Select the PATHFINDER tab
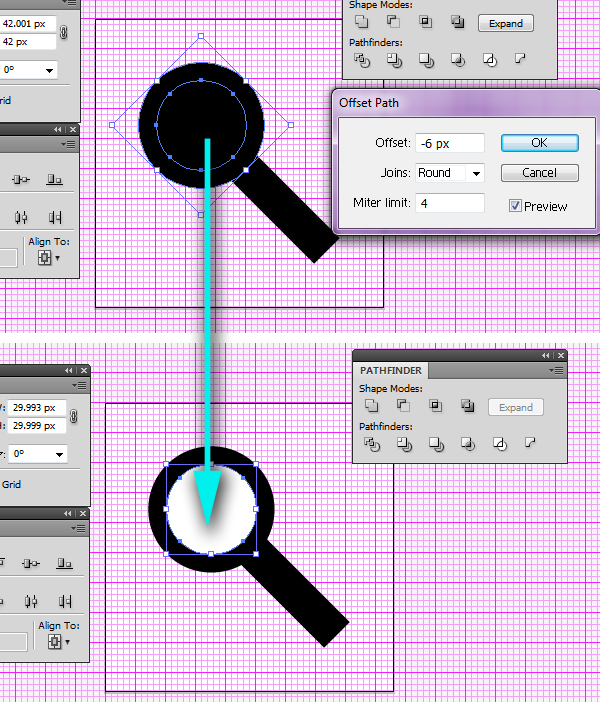 coord(391,371)
